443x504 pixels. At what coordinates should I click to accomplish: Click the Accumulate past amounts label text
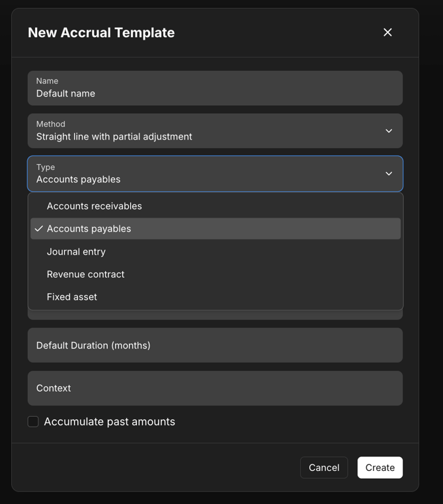[109, 421]
